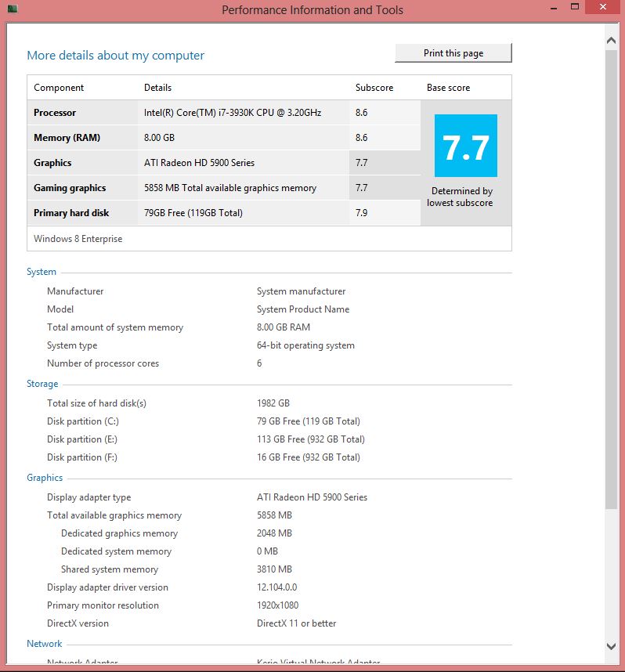Click the Component column header

59,88
